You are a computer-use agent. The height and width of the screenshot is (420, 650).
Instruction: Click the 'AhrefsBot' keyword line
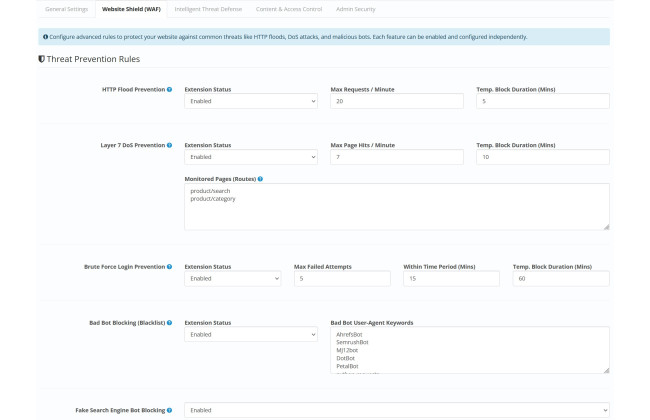[349, 335]
